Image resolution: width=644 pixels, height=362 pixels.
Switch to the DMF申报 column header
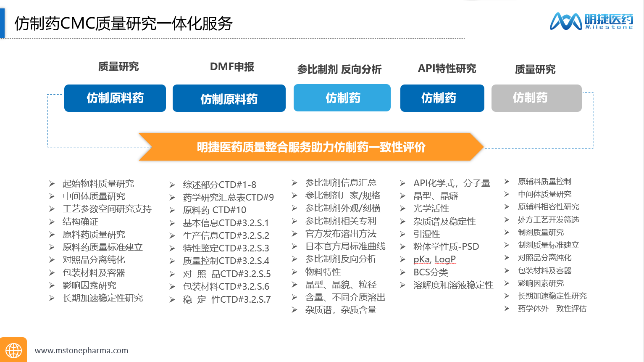click(231, 66)
